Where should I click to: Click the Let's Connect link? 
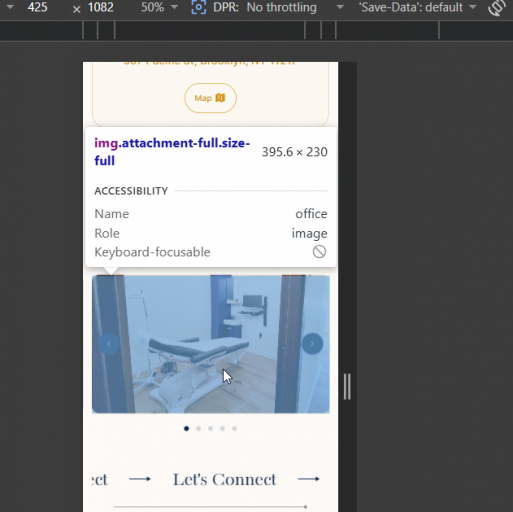(x=224, y=480)
